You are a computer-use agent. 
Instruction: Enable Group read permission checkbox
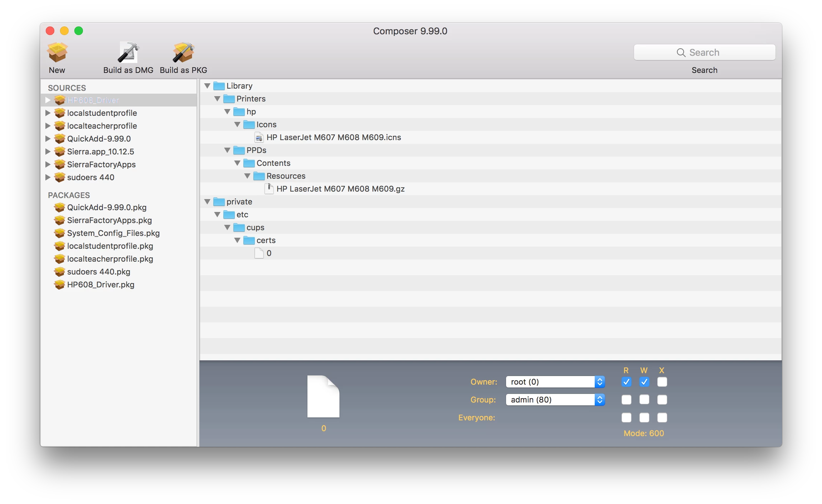626,400
